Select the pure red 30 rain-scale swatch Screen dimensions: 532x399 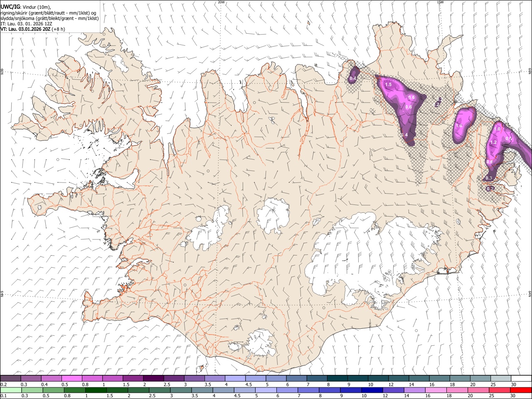tap(521, 390)
